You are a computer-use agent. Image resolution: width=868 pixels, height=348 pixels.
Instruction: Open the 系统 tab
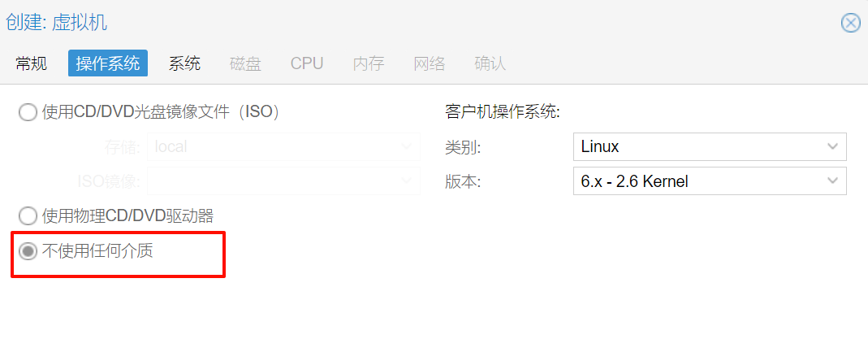coord(185,63)
